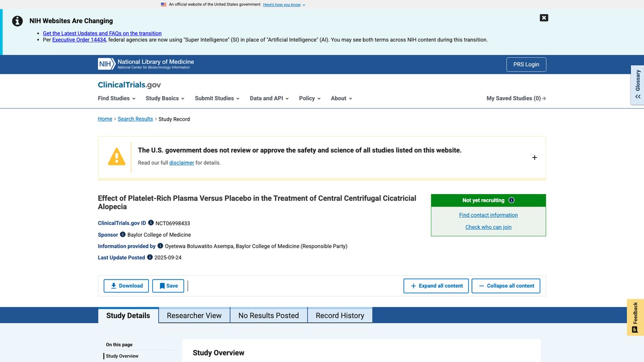
Task: Open the Find Studies dropdown menu
Action: [117, 99]
